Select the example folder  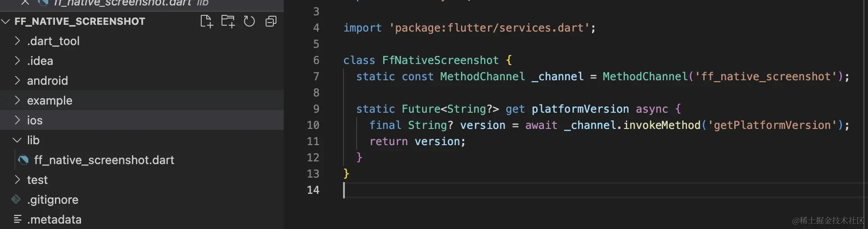tap(50, 101)
